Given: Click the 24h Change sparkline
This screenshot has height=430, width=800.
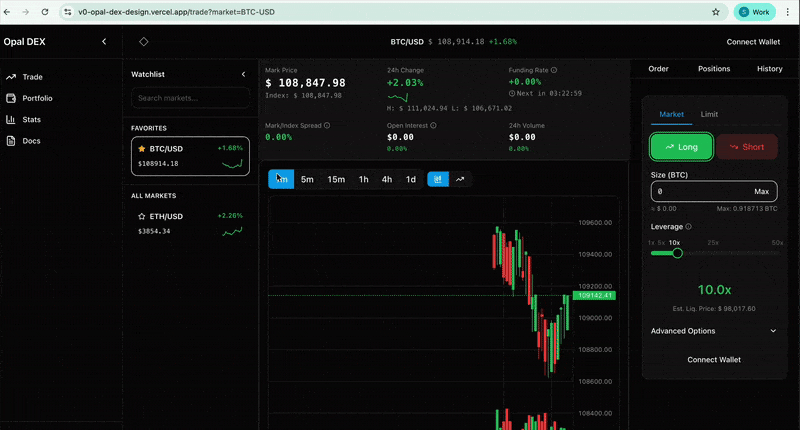Looking at the screenshot, I should click(397, 97).
